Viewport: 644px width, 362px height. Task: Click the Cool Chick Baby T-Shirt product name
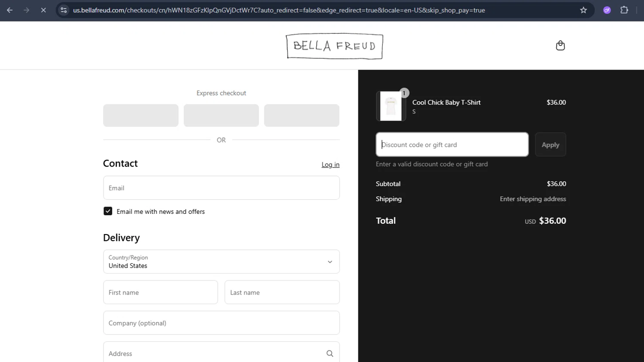pyautogui.click(x=447, y=102)
